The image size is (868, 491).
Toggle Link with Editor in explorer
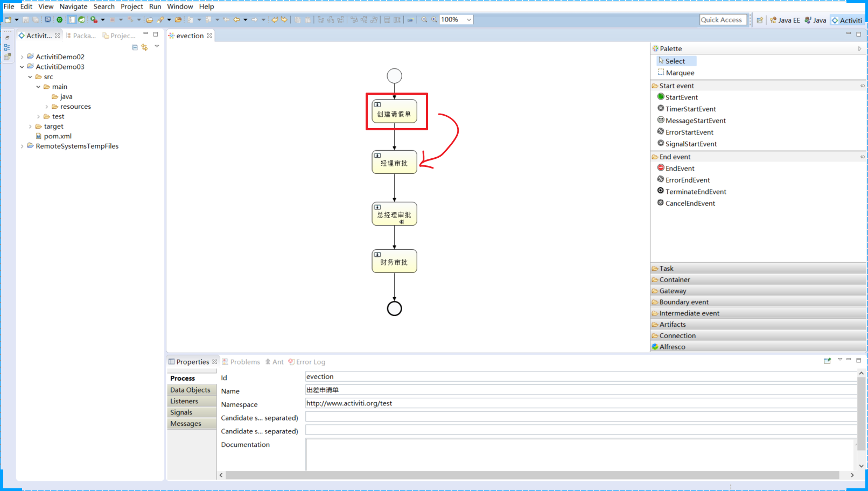[144, 47]
